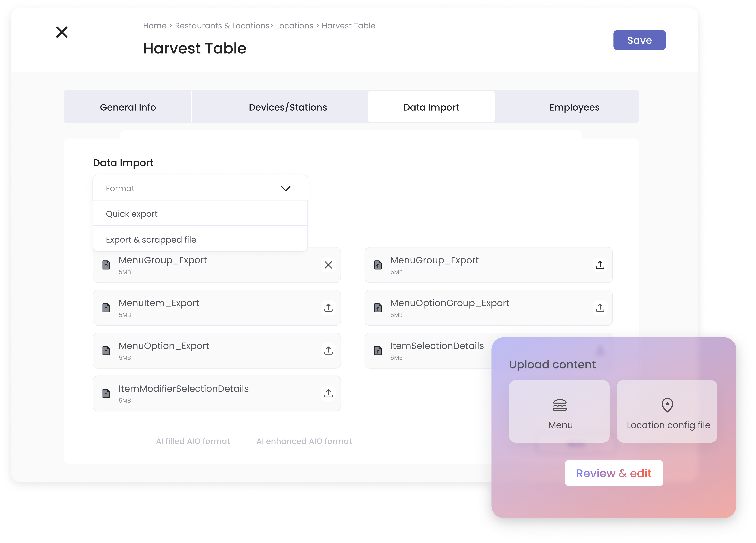
Task: Upload the MenuOption_Export file
Action: (328, 351)
